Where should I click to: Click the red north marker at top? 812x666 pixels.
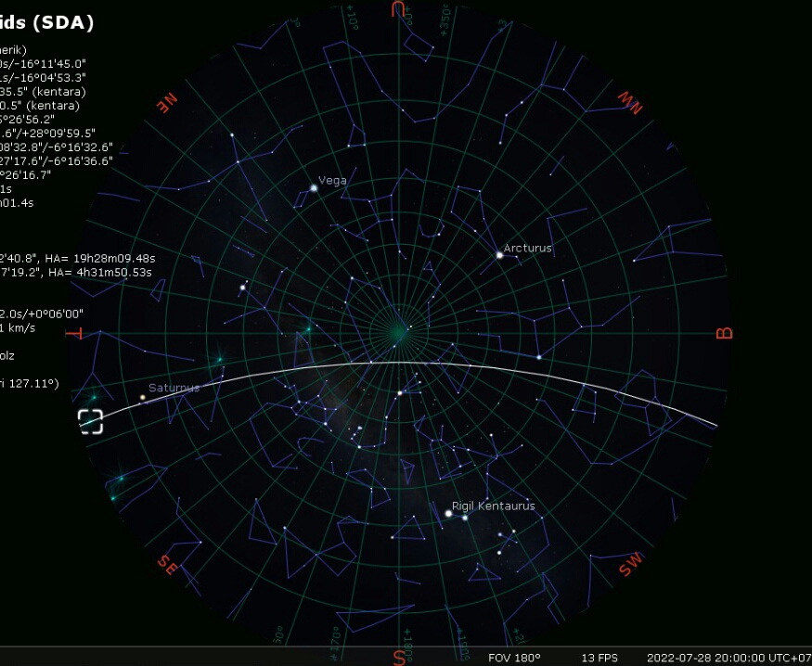pyautogui.click(x=399, y=9)
